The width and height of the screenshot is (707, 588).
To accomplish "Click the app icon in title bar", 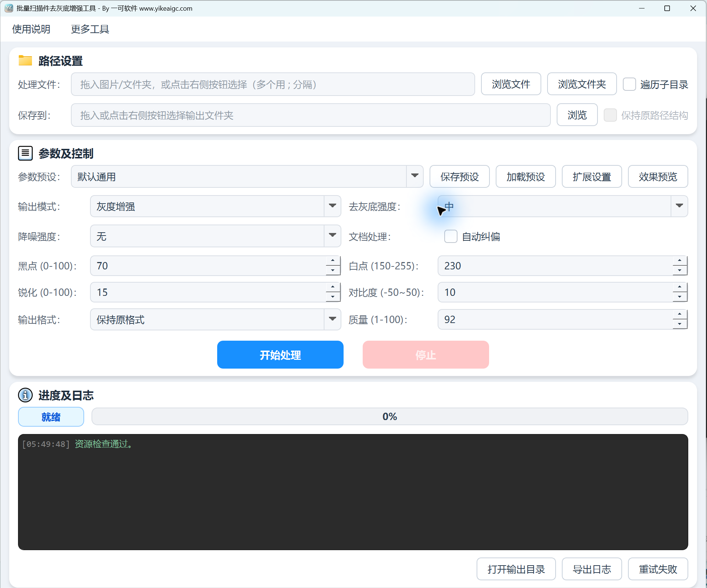I will point(9,8).
